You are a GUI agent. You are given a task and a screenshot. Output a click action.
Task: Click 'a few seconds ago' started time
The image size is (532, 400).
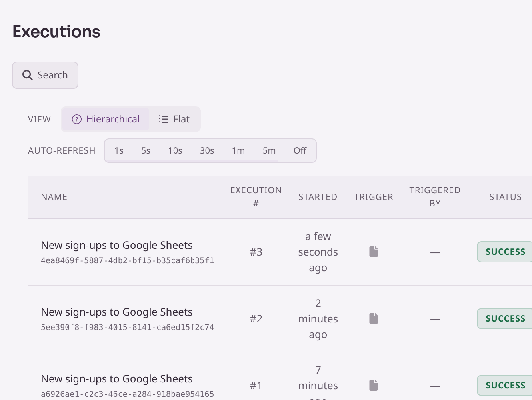click(x=318, y=252)
